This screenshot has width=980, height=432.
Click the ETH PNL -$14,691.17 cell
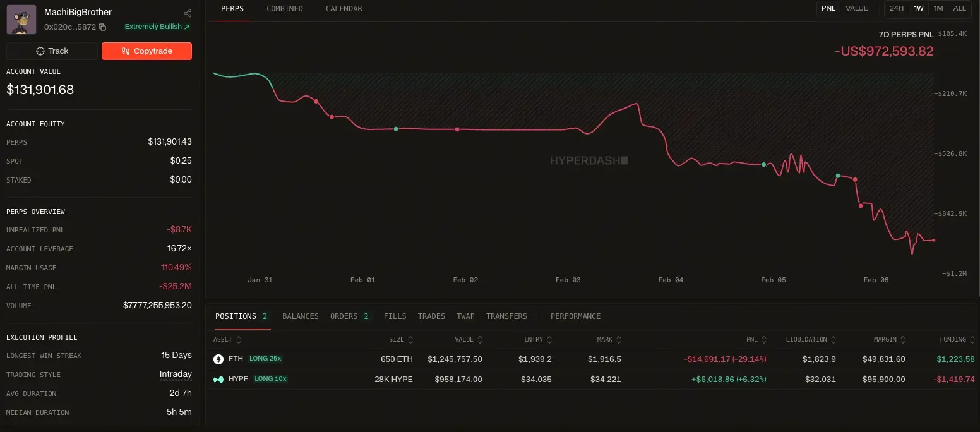click(x=725, y=359)
